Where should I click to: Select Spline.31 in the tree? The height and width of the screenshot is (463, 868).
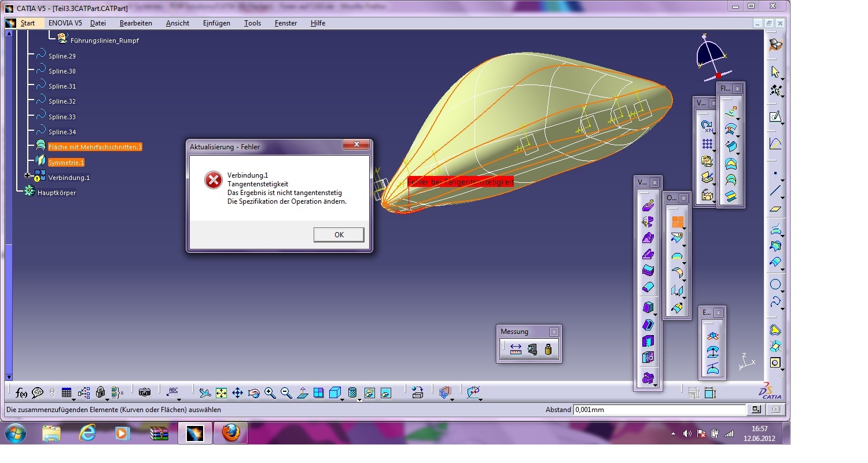pos(62,86)
